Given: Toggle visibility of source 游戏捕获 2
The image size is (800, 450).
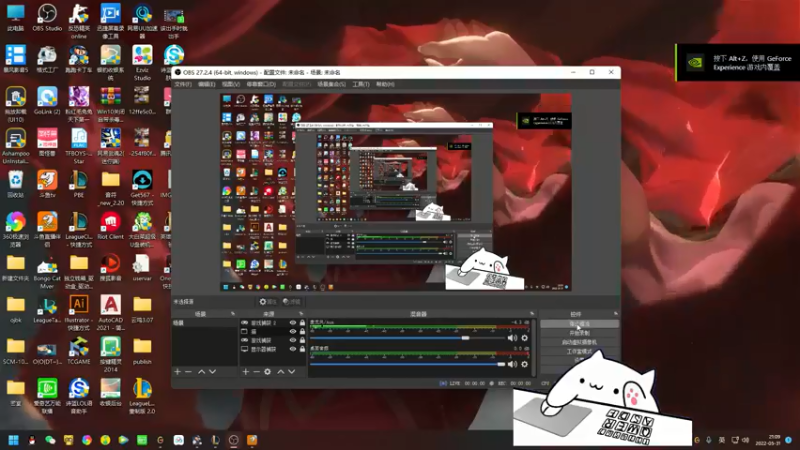Looking at the screenshot, I should tap(293, 323).
